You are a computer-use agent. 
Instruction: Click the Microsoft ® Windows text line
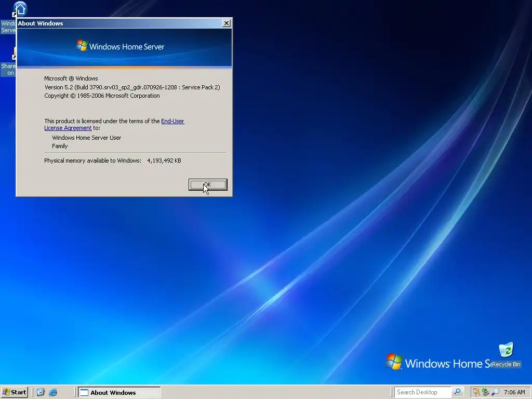click(71, 78)
